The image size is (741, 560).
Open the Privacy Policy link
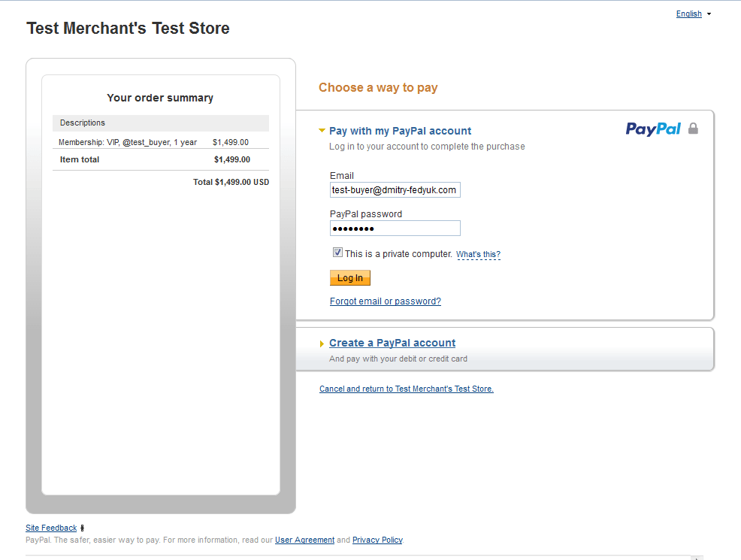(x=377, y=540)
